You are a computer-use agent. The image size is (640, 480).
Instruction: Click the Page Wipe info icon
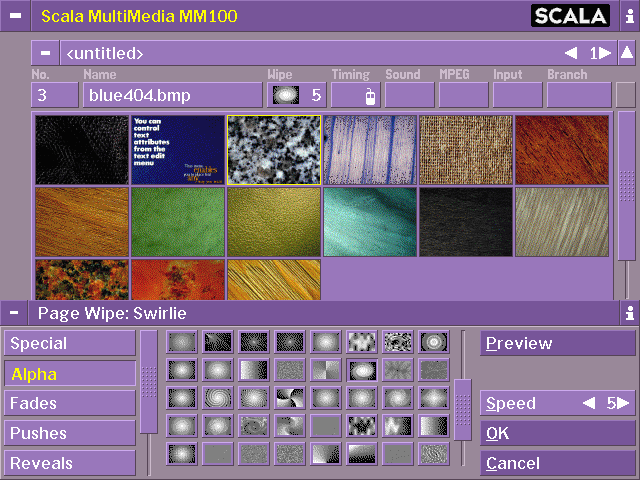(x=629, y=313)
